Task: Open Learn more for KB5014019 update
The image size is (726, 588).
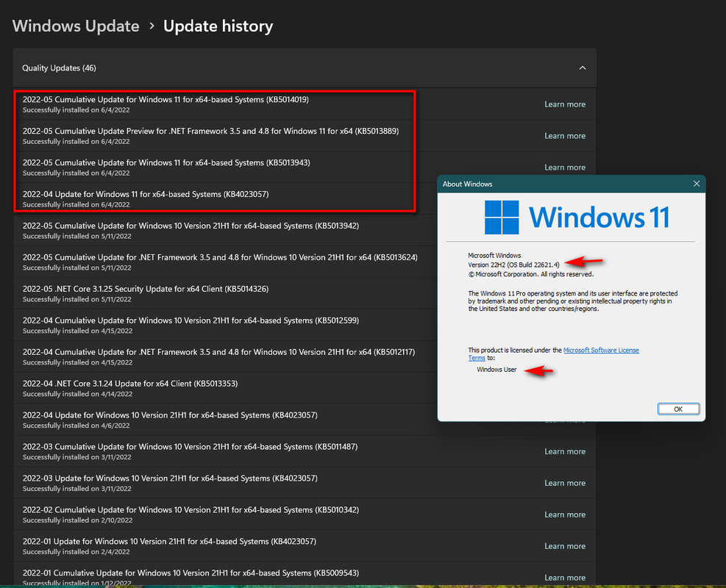Action: click(565, 104)
